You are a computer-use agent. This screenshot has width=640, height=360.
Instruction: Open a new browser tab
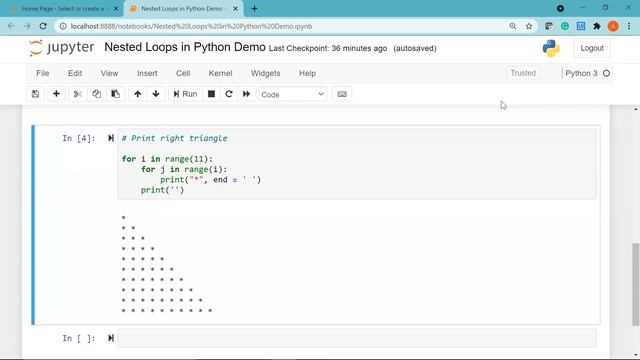click(x=254, y=9)
